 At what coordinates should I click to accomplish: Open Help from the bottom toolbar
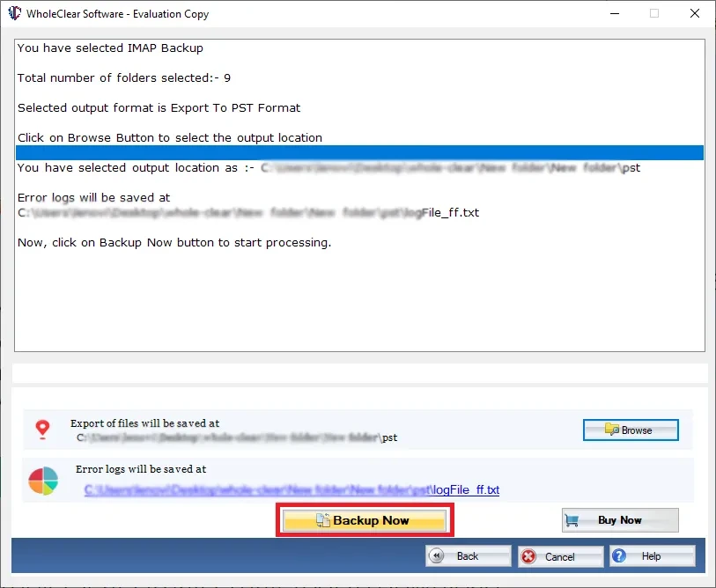(x=652, y=555)
